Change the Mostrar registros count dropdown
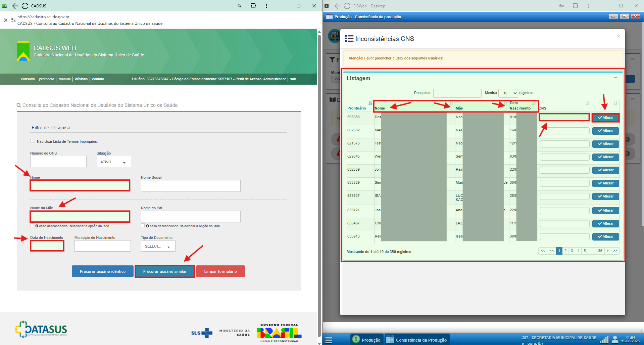Image resolution: width=644 pixels, height=345 pixels. click(508, 93)
